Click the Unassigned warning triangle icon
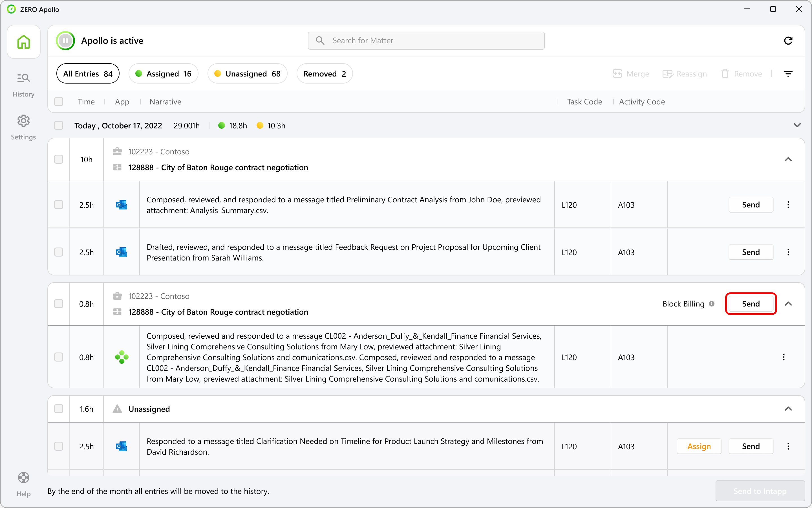The image size is (812, 508). pyautogui.click(x=117, y=409)
